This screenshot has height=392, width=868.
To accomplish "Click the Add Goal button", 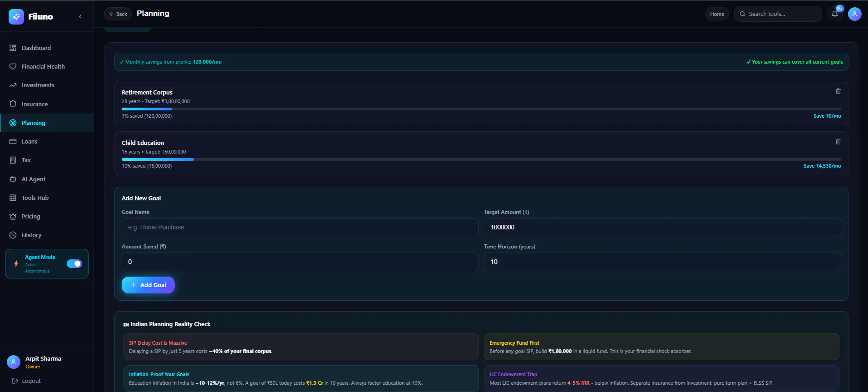I will pos(148,285).
